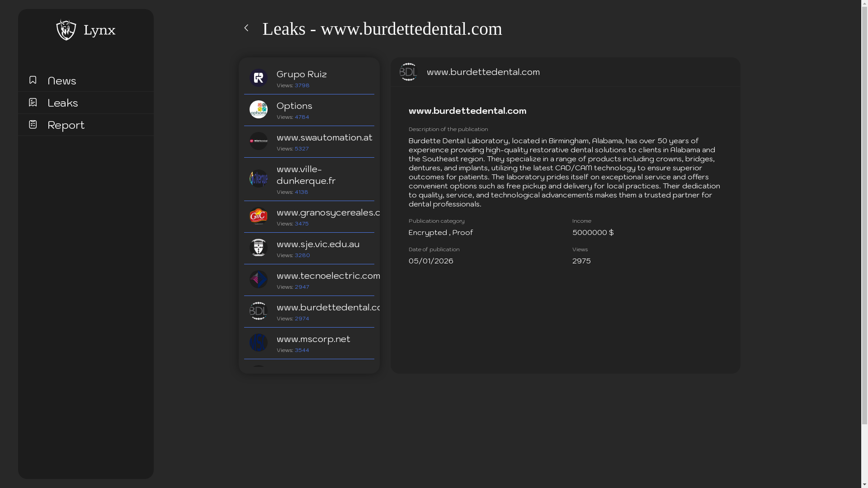This screenshot has height=488, width=868.
Task: Open the www.ville-dunkerque.fr leak entry
Action: click(306, 175)
